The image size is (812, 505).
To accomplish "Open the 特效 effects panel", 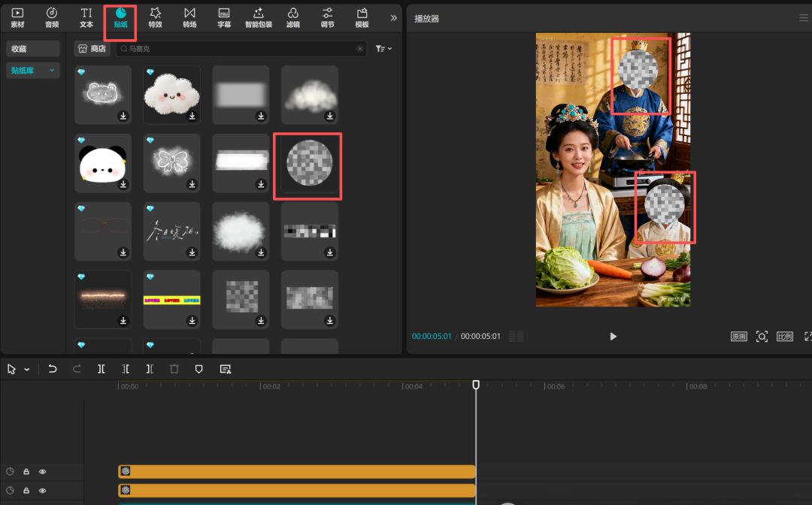I will pyautogui.click(x=155, y=18).
